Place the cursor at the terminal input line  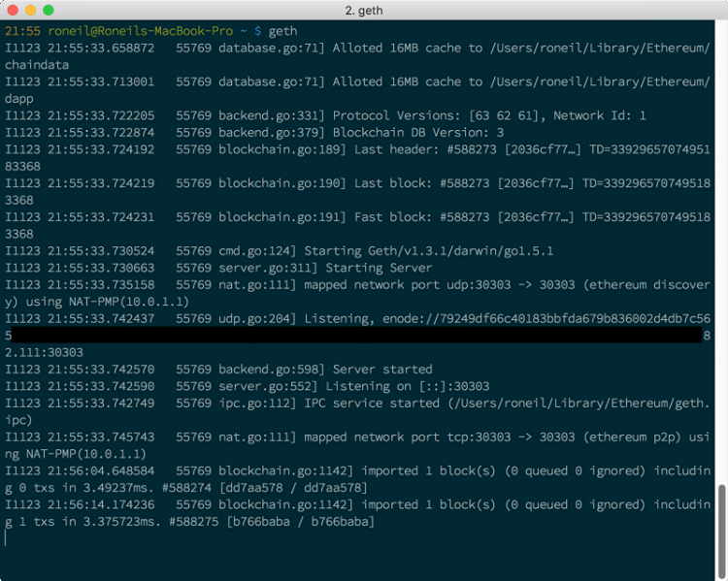tap(6, 538)
